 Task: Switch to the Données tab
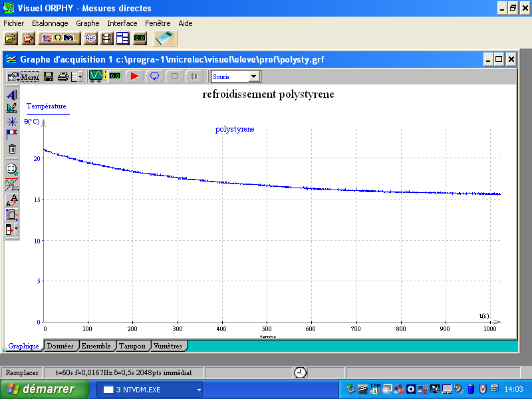tap(61, 346)
